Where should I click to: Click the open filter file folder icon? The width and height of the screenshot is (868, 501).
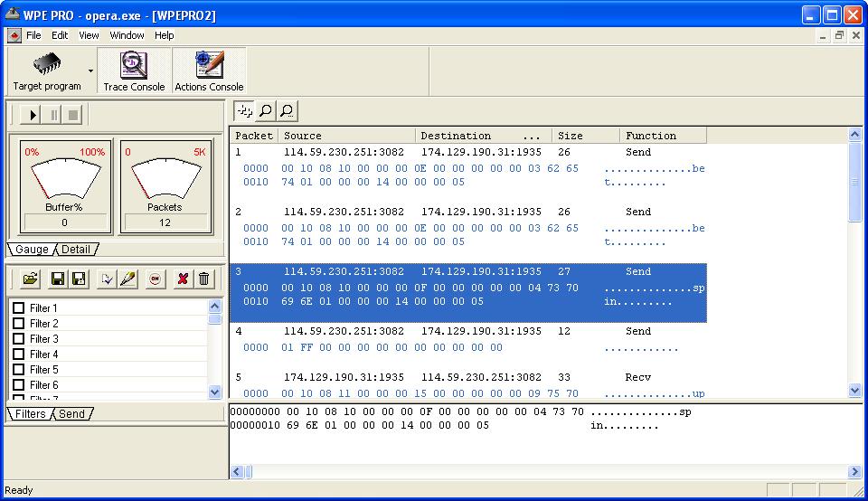coord(31,279)
